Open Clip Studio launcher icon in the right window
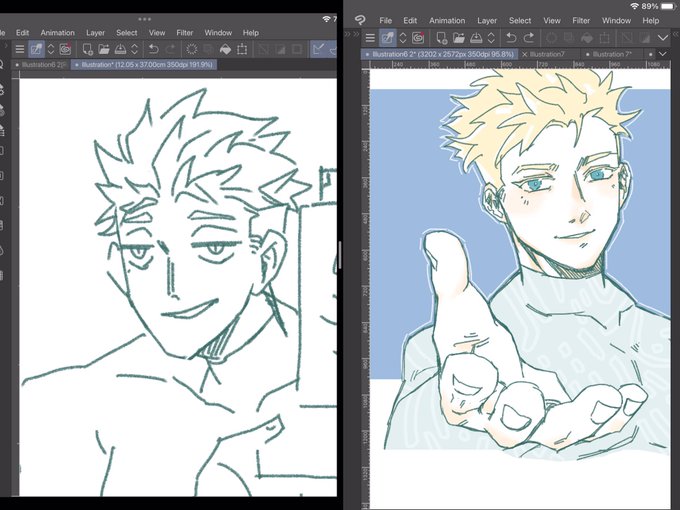Viewport: 680px width, 510px height. point(418,38)
